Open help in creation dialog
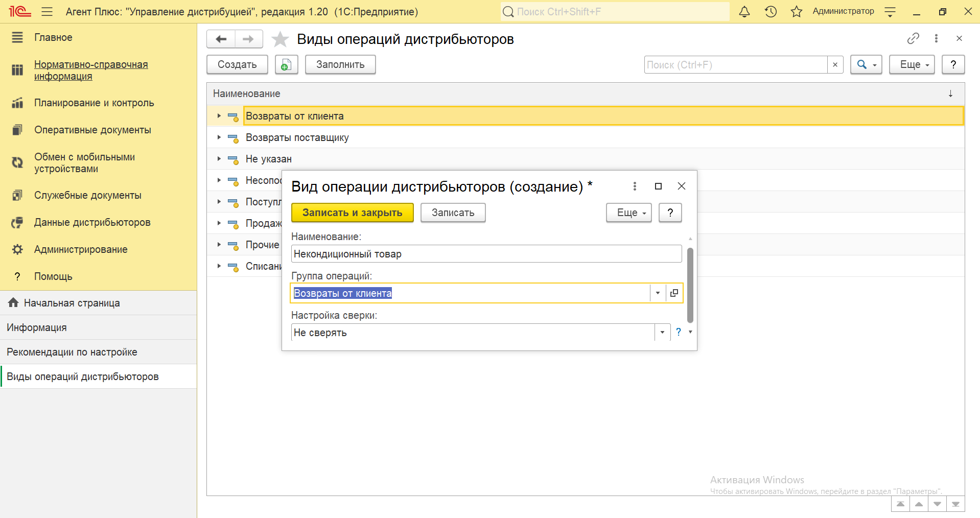980x518 pixels. (670, 213)
